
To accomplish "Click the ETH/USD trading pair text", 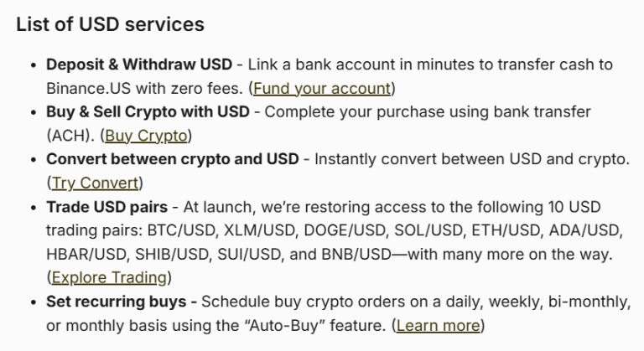I will tap(506, 230).
